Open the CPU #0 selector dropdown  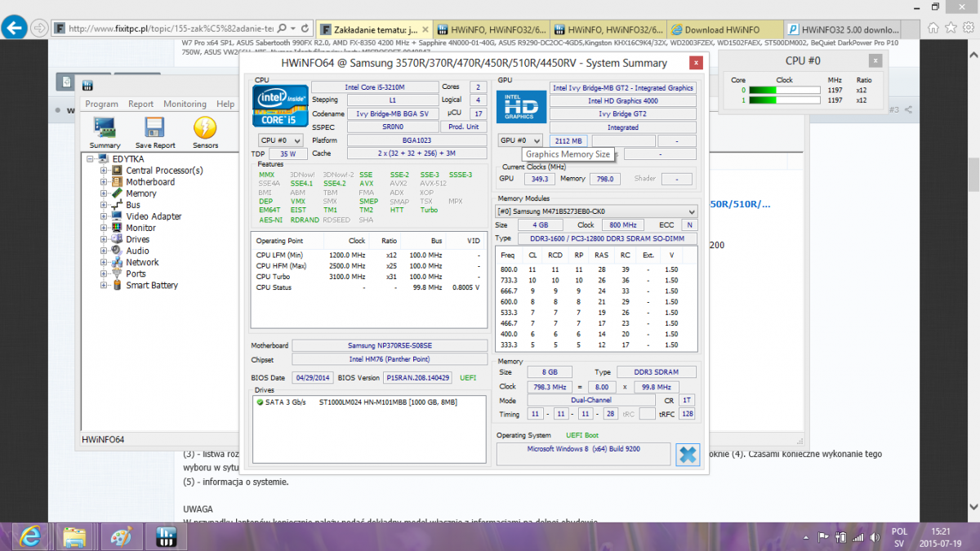tap(280, 140)
